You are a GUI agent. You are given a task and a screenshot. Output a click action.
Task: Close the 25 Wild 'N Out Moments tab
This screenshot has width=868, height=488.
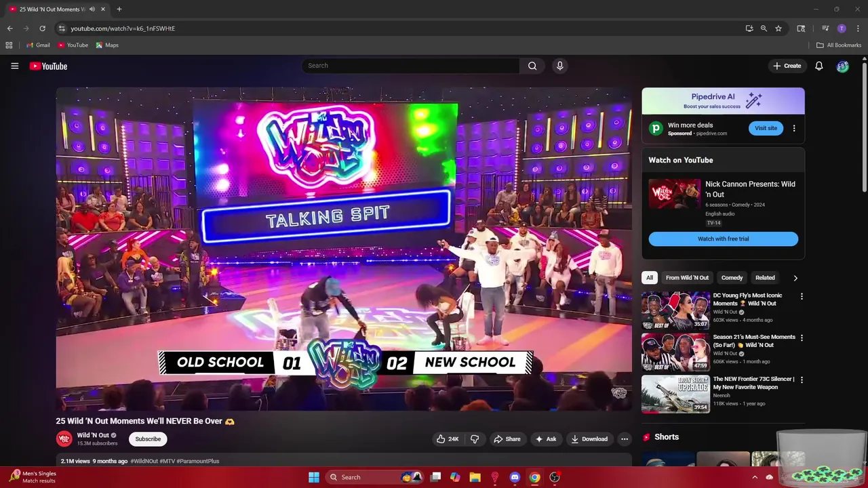tap(103, 9)
